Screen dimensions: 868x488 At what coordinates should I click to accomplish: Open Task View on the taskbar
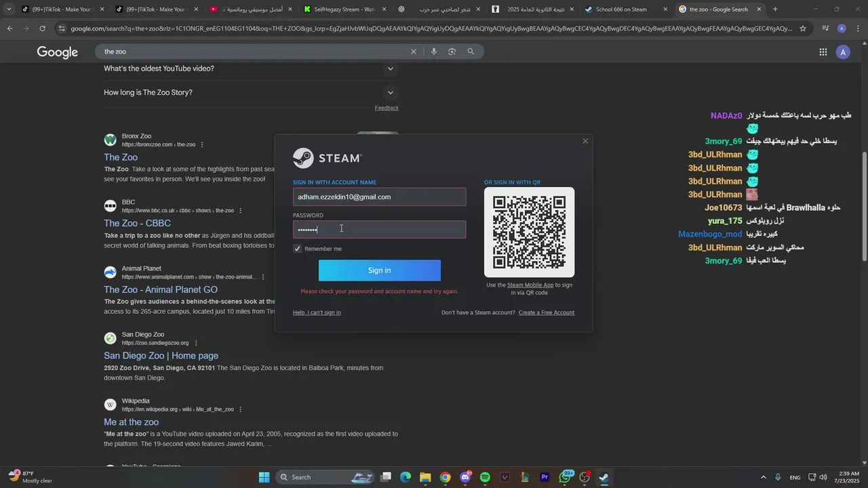click(386, 477)
